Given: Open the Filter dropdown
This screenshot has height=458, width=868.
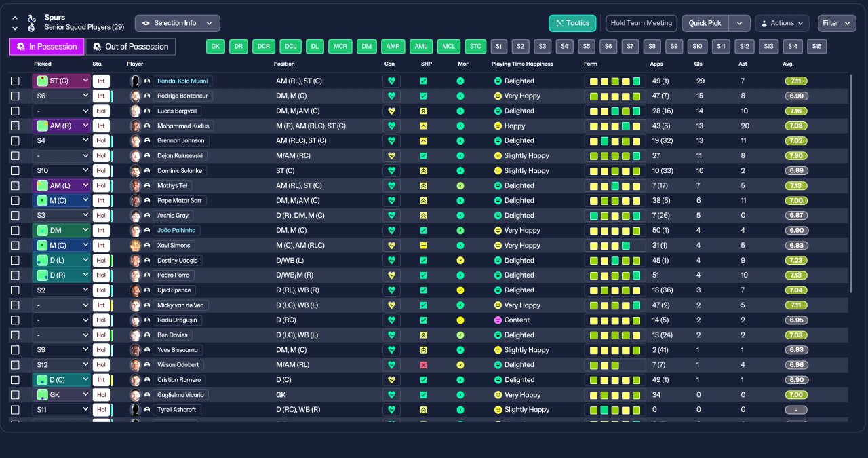Looking at the screenshot, I should click(837, 23).
